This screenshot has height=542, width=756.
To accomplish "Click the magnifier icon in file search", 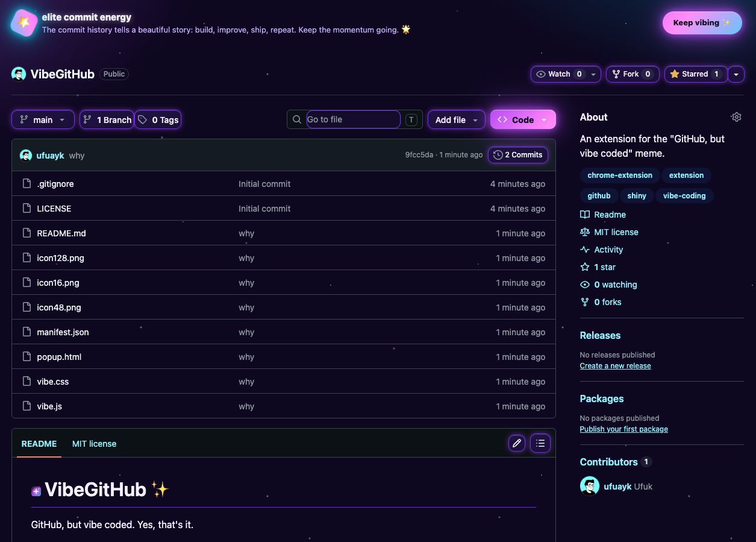I will (x=297, y=120).
